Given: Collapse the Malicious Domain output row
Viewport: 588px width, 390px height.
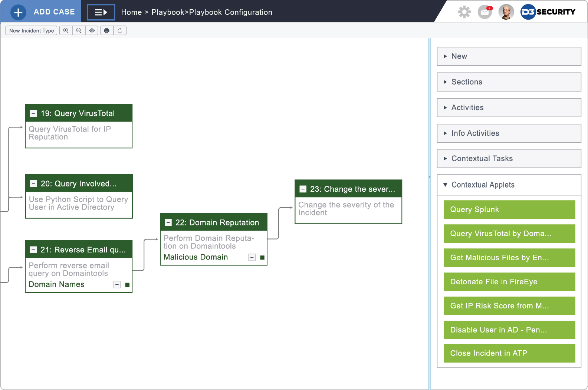Looking at the screenshot, I should pos(252,257).
